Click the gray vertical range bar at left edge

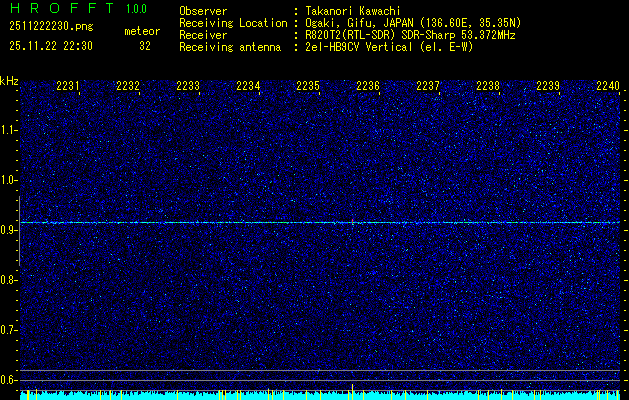(x=19, y=231)
